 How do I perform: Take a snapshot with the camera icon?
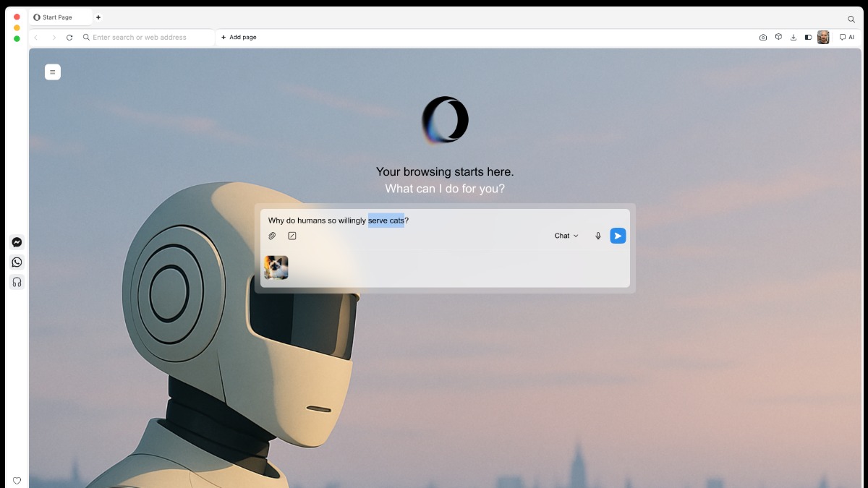point(763,38)
